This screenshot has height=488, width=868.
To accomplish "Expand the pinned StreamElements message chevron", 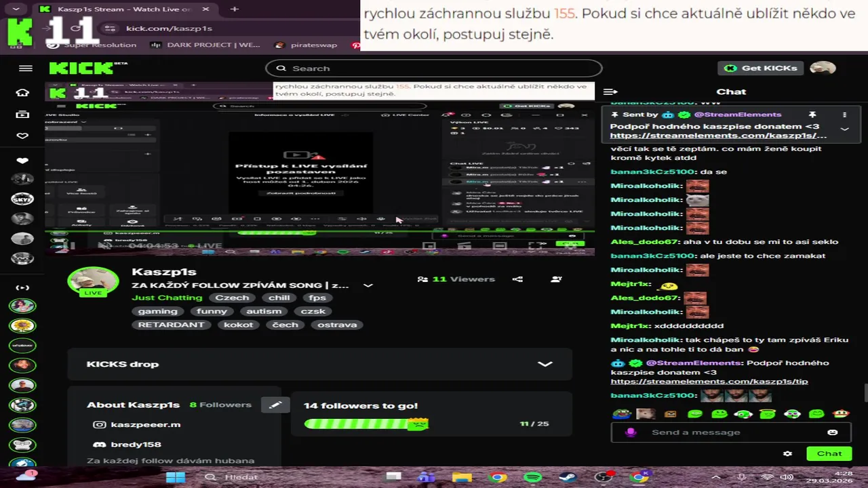I will [844, 129].
